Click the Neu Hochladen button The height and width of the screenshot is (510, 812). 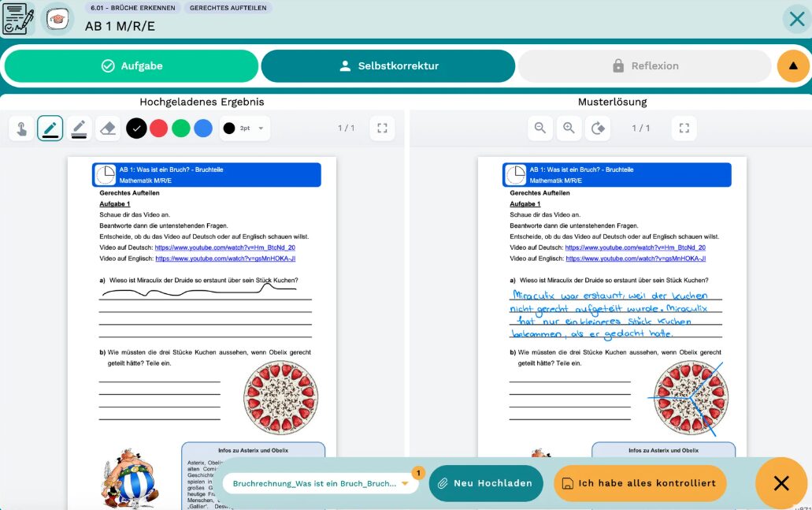pyautogui.click(x=486, y=483)
